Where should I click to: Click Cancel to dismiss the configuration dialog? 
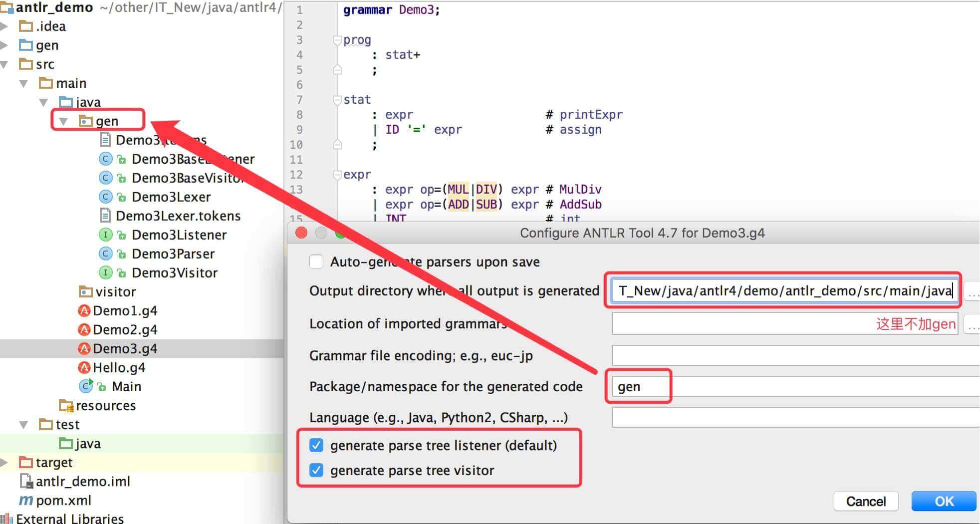[x=866, y=501]
